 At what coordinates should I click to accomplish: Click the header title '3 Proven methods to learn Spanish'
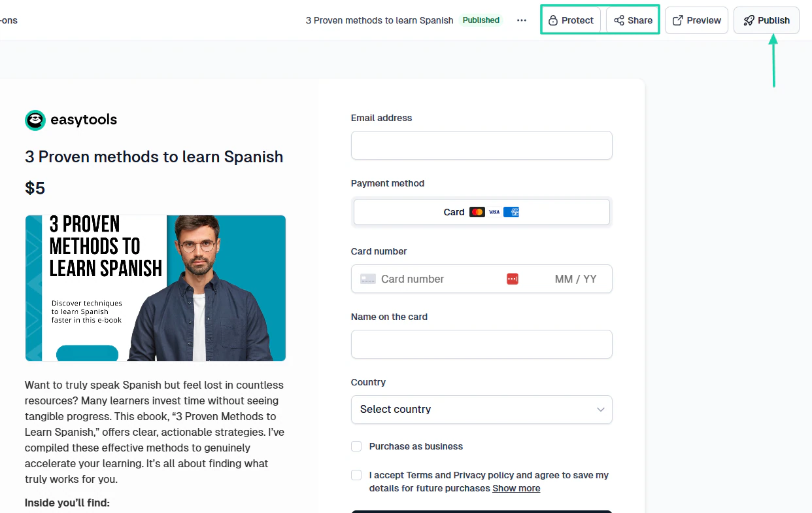pos(380,20)
